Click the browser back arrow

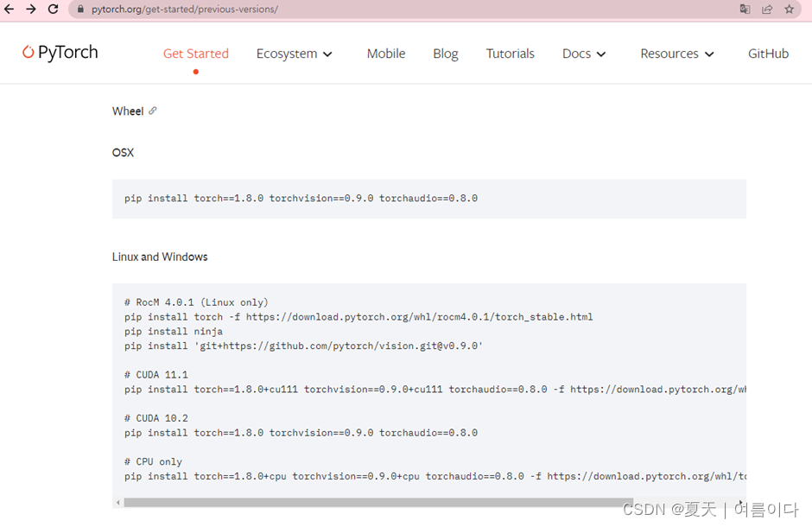9,9
